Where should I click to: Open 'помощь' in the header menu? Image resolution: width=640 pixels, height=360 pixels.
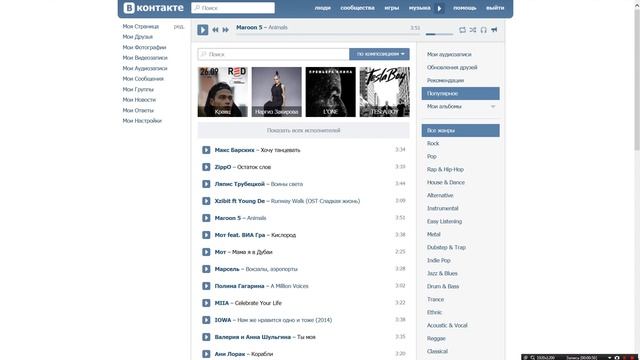464,8
